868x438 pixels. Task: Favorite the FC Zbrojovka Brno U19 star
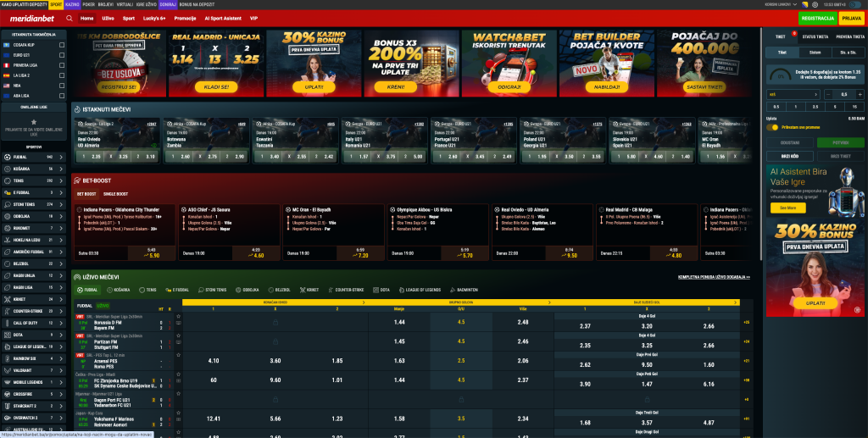tap(178, 374)
